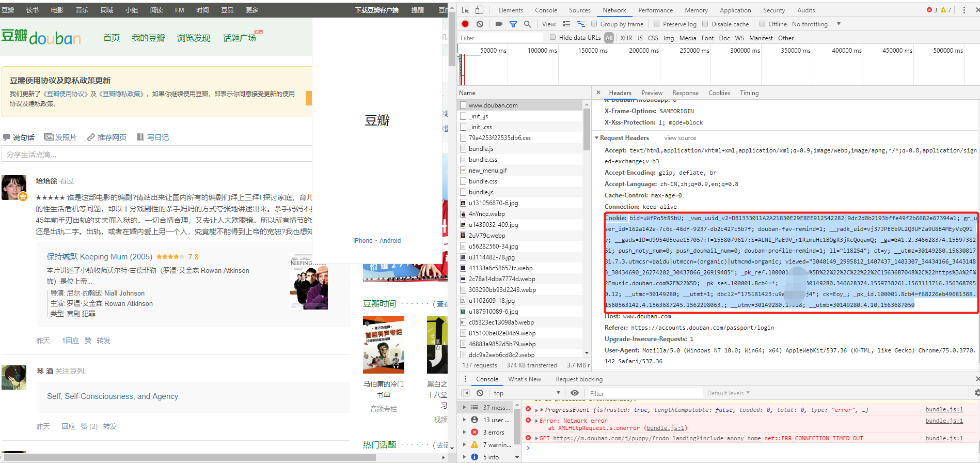Click the 写日记 diary icon

click(x=140, y=137)
